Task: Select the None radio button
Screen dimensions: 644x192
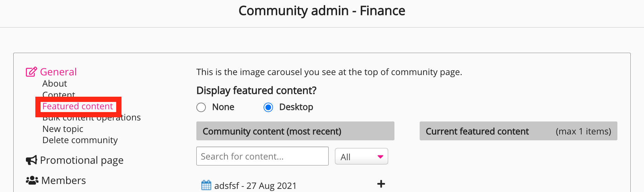Action: click(201, 107)
